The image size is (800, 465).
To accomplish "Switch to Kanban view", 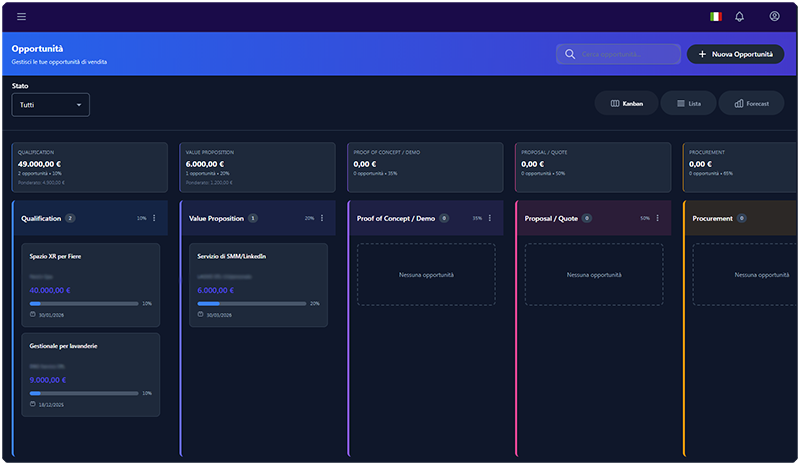I will coord(627,103).
